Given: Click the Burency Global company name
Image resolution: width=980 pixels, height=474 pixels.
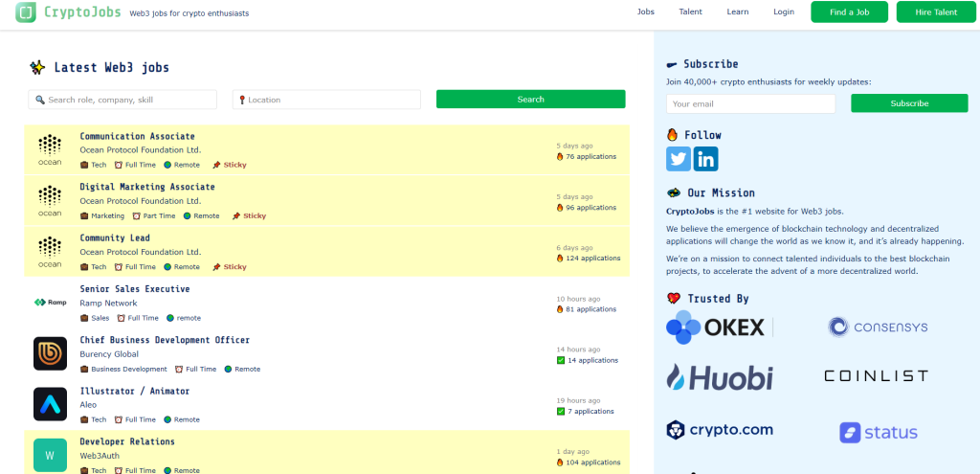Looking at the screenshot, I should (x=109, y=354).
